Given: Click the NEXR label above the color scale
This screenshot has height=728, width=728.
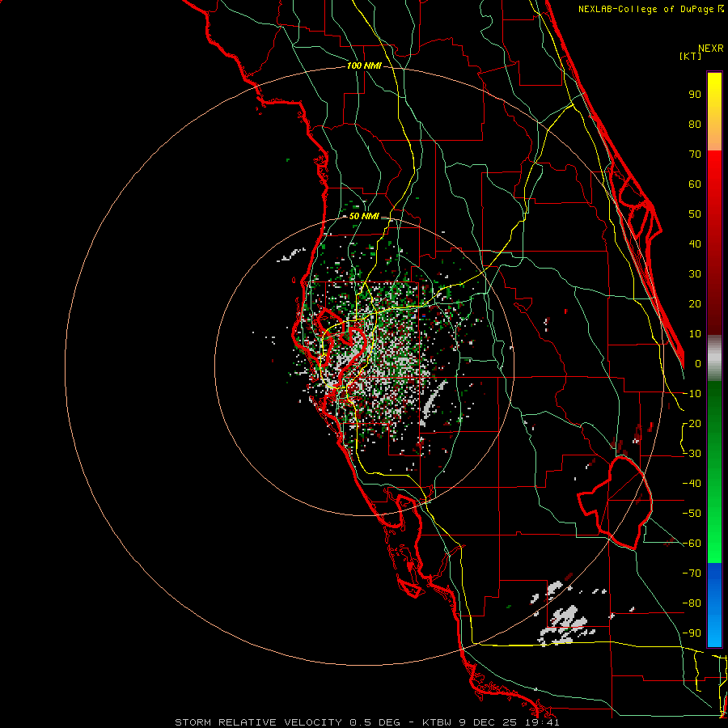Looking at the screenshot, I should [x=710, y=49].
